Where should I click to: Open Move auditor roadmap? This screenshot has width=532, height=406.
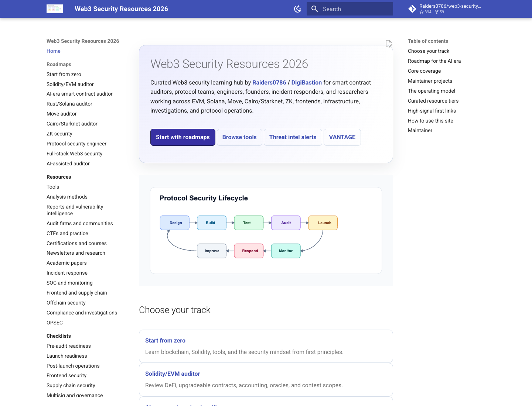click(x=62, y=114)
